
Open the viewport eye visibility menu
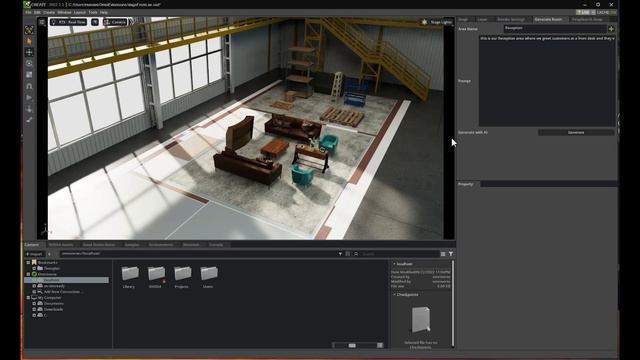coord(95,22)
